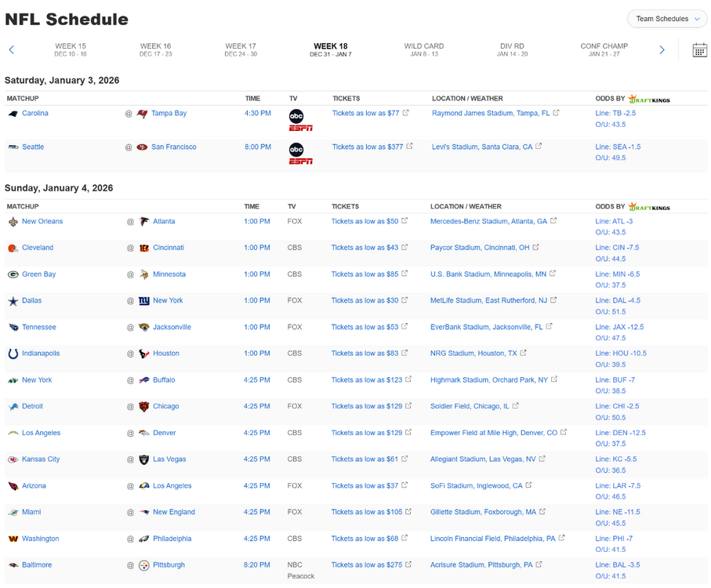
Task: Click the Chicago Bears logo
Action: click(x=144, y=407)
